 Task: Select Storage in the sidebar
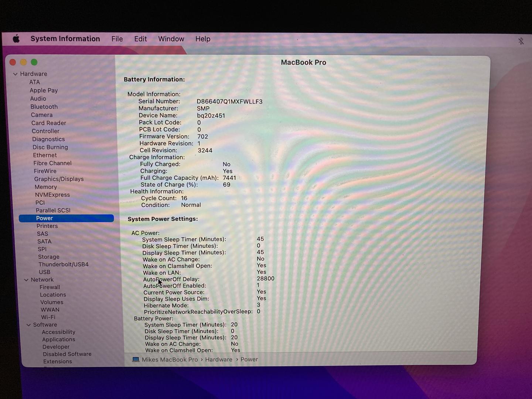pos(49,257)
